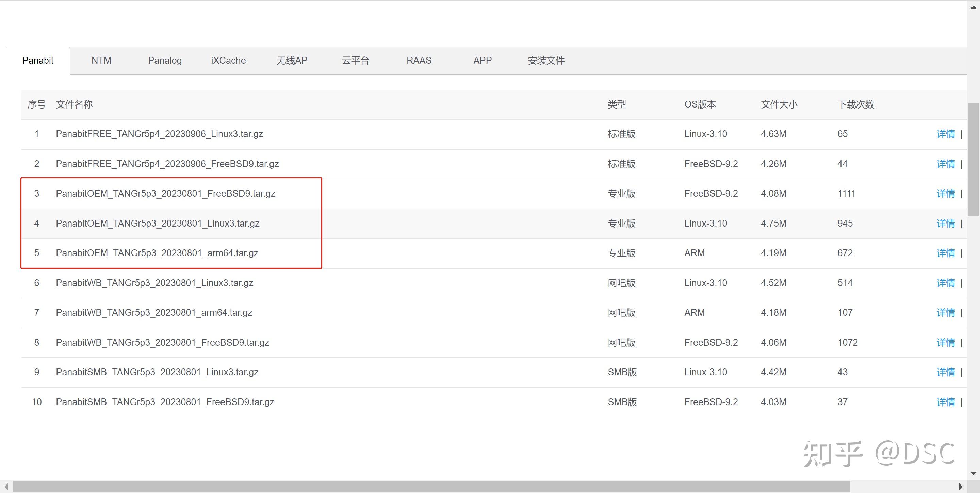
Task: View 详情 of PanabitWB FreeBSD9 file
Action: point(946,343)
